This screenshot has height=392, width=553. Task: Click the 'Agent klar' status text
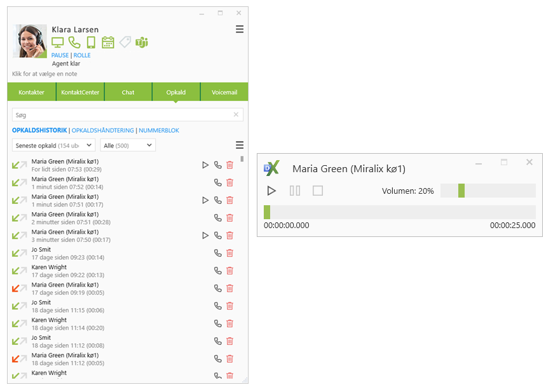pyautogui.click(x=66, y=64)
